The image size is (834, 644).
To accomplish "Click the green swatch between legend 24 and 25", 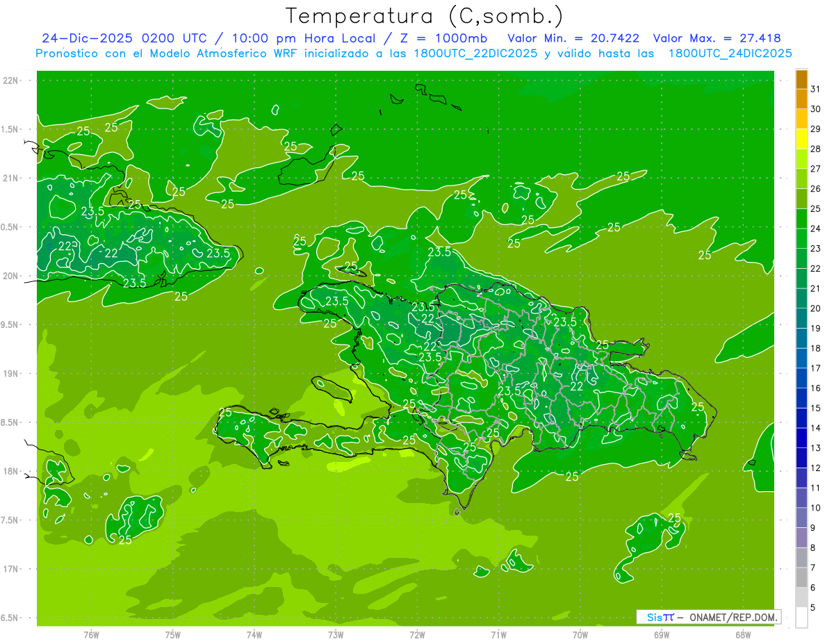I will 801,219.
